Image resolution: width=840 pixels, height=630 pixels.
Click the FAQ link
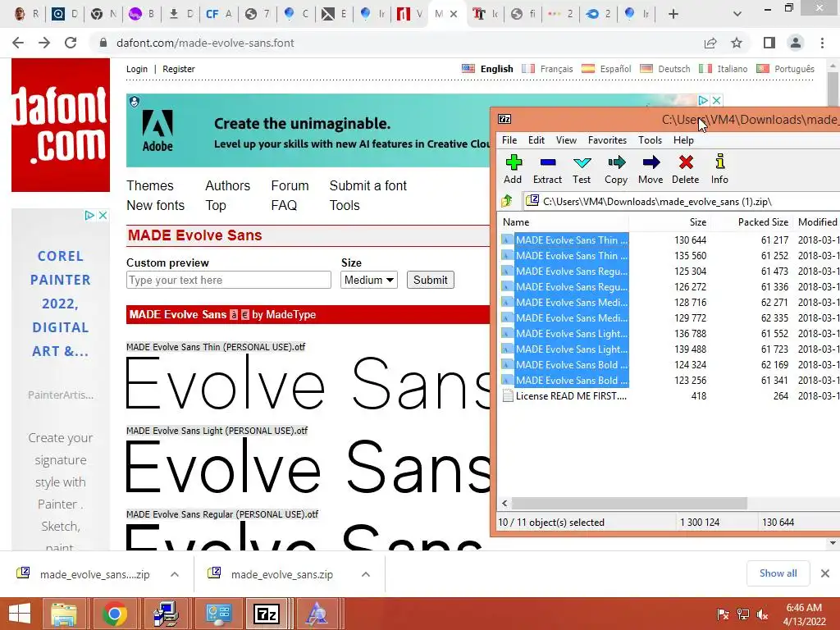point(284,206)
